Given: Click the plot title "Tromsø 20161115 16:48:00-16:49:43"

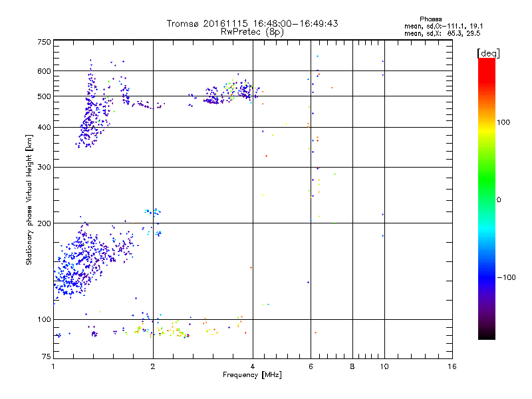Looking at the screenshot, I should (x=252, y=23).
